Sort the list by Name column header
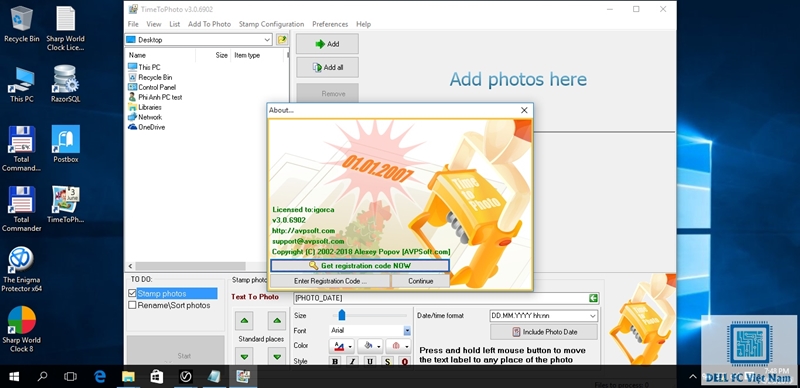800x388 pixels. (160, 55)
